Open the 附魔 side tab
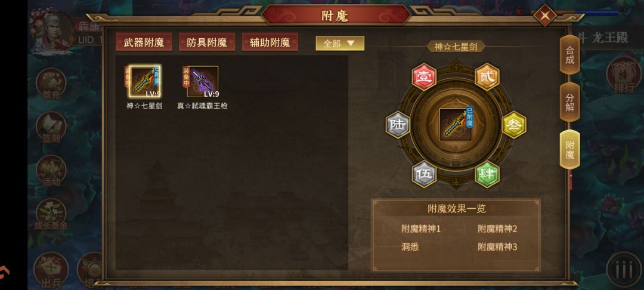Screen dimensions: 644x290 click(x=569, y=150)
